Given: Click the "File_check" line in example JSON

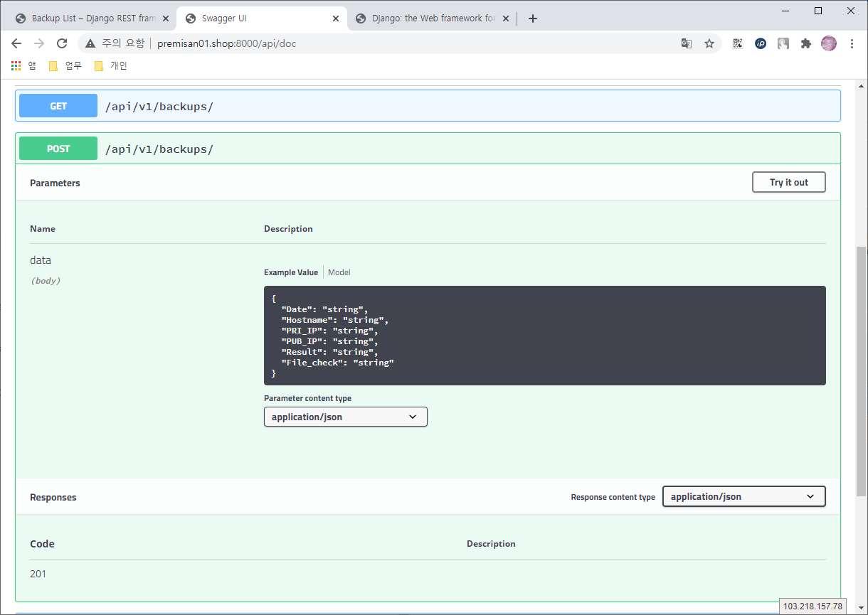Looking at the screenshot, I should tap(337, 363).
